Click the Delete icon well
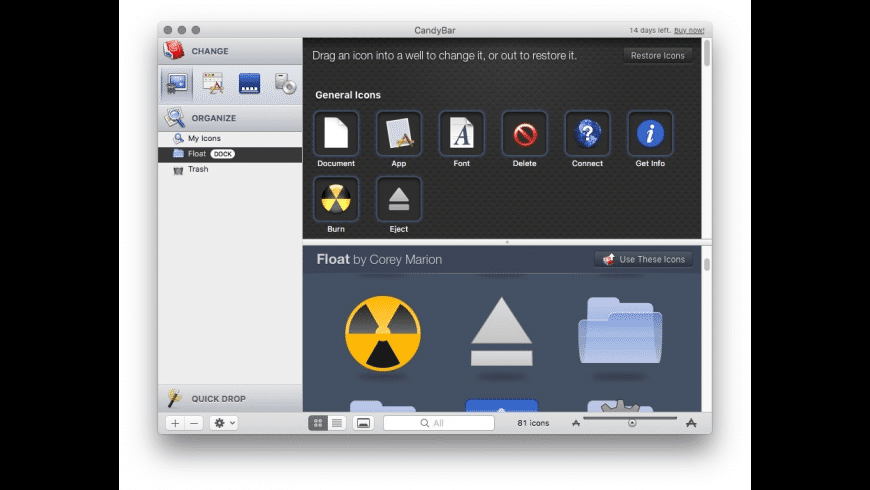The height and width of the screenshot is (490, 870). pos(524,133)
